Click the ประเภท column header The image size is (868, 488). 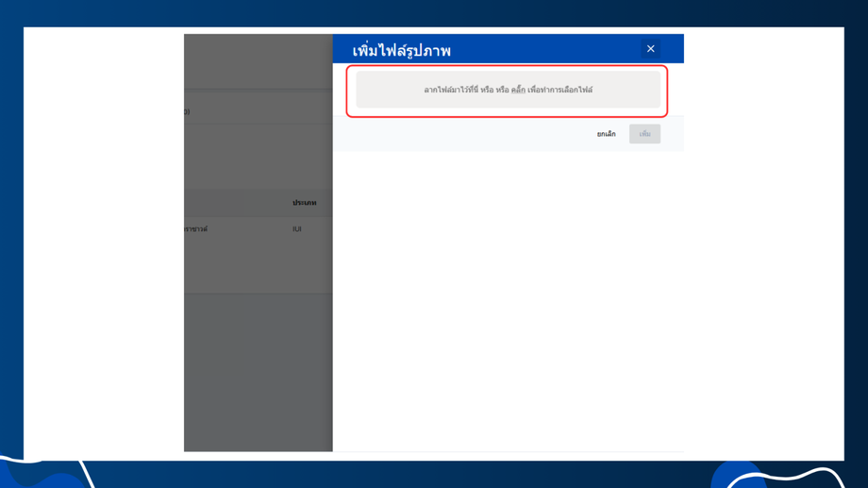(305, 203)
